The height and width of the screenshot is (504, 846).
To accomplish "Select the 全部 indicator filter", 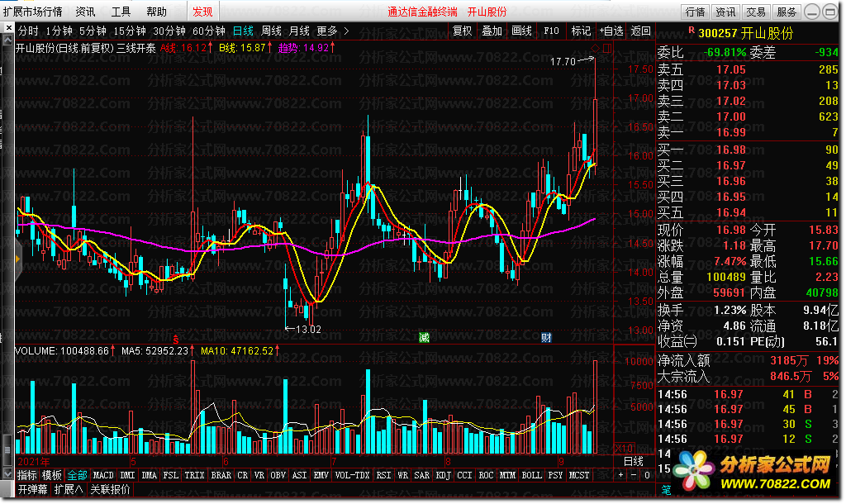I will (x=77, y=475).
